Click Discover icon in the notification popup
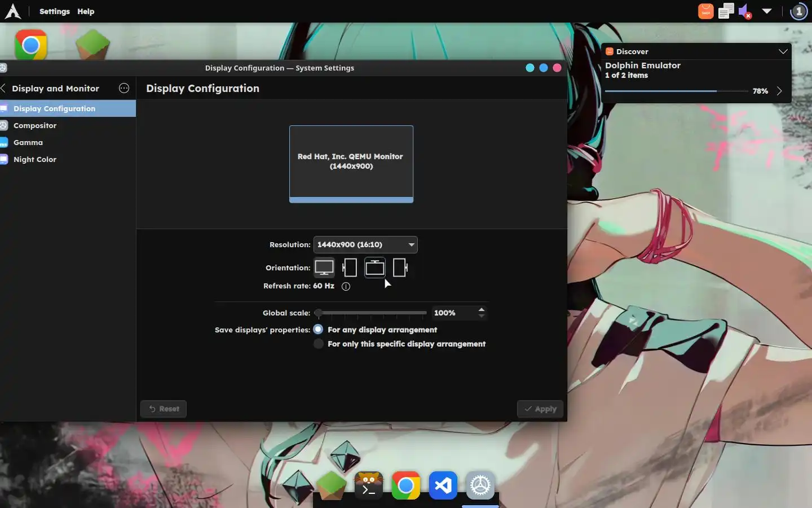The width and height of the screenshot is (812, 508). [x=609, y=51]
